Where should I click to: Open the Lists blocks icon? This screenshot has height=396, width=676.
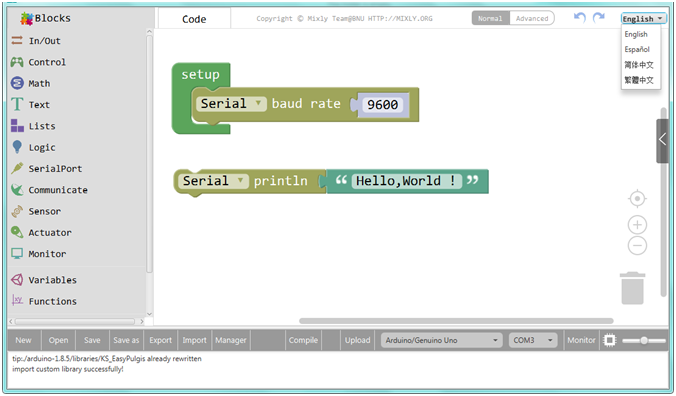(17, 126)
